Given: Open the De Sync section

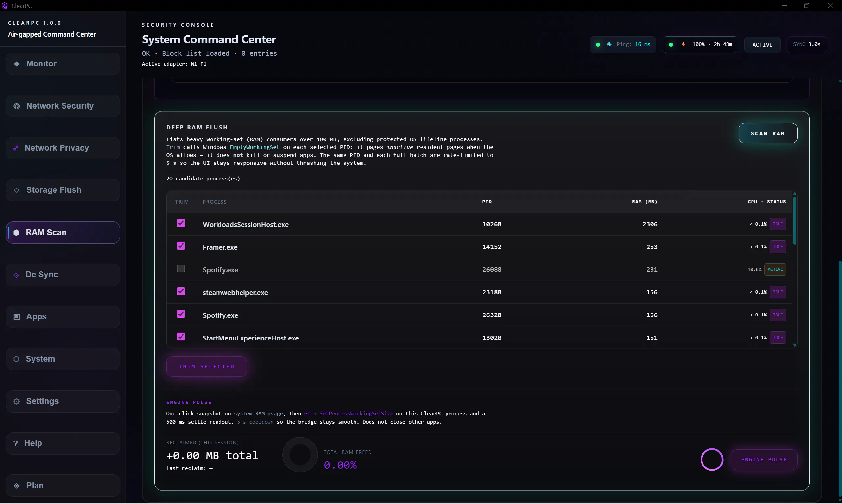Looking at the screenshot, I should coord(63,275).
